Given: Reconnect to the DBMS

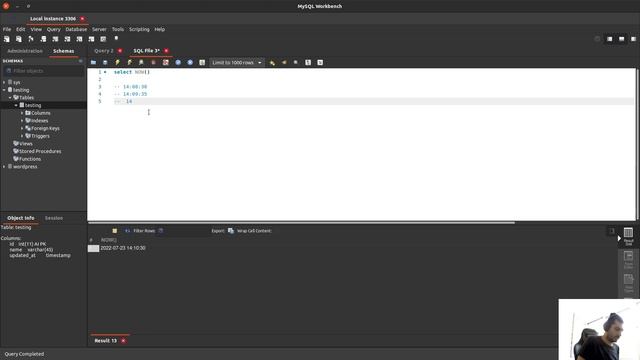Looking at the screenshot, I should tap(116, 38).
